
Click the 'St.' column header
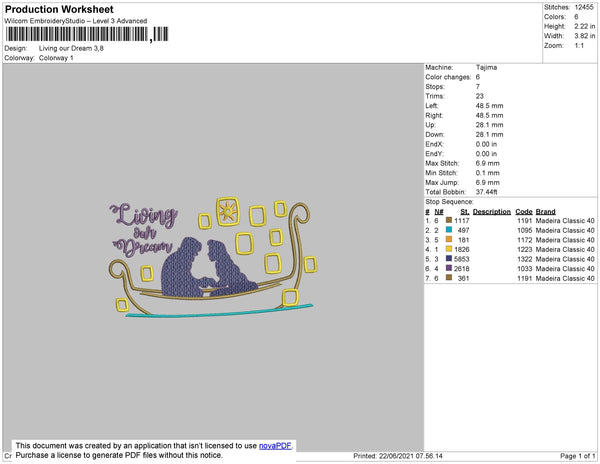pyautogui.click(x=465, y=212)
